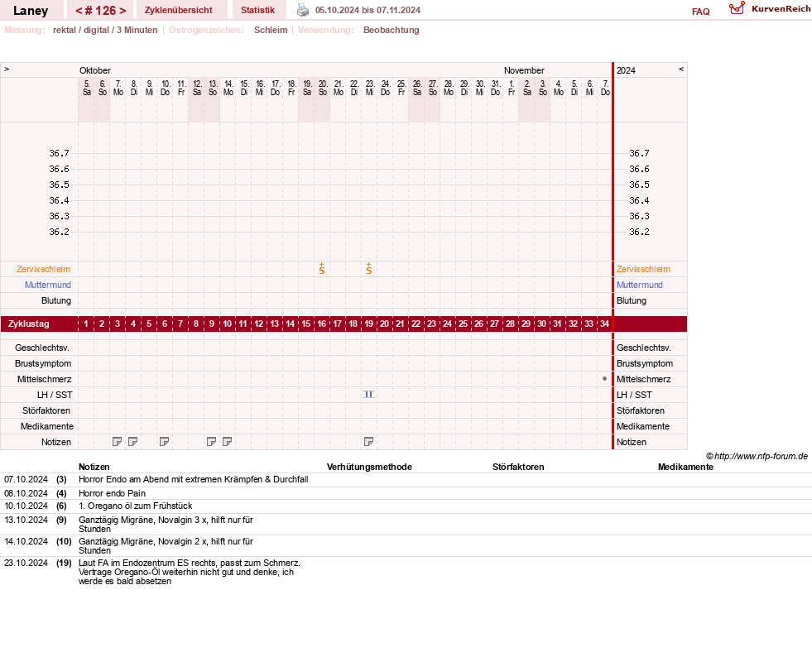
Task: Expand chart with left '>' arrow
Action: pyautogui.click(x=7, y=69)
